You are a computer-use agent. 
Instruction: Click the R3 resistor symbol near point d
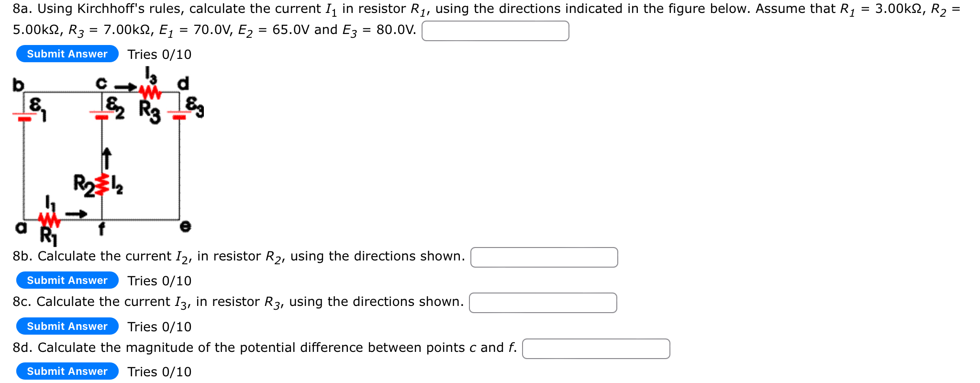[150, 92]
